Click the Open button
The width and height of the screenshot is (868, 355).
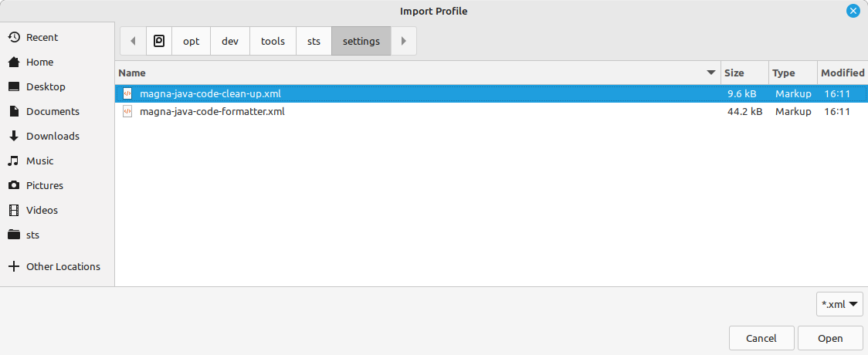pos(830,339)
